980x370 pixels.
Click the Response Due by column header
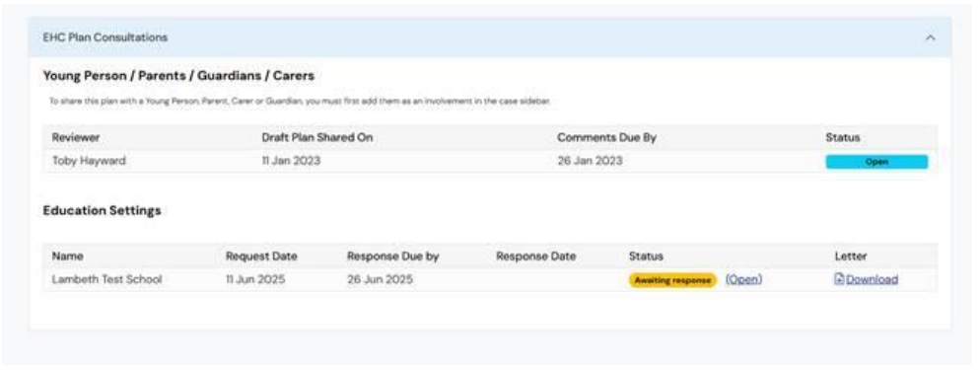click(x=393, y=257)
